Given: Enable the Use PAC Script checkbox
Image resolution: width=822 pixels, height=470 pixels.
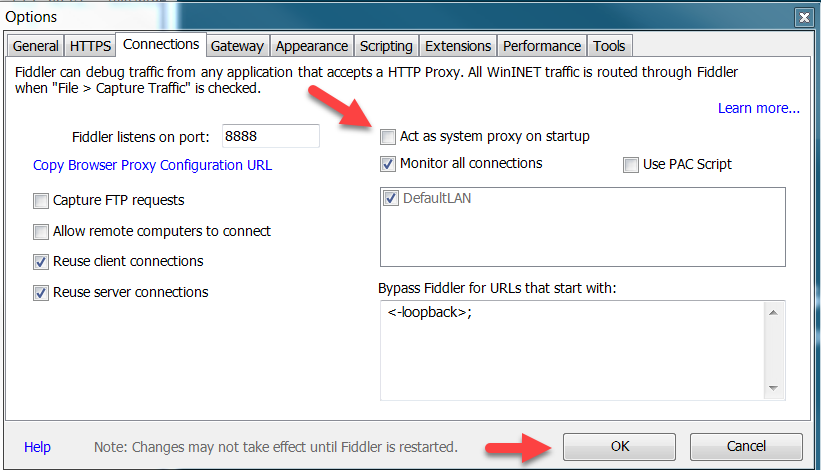Looking at the screenshot, I should coord(631,165).
